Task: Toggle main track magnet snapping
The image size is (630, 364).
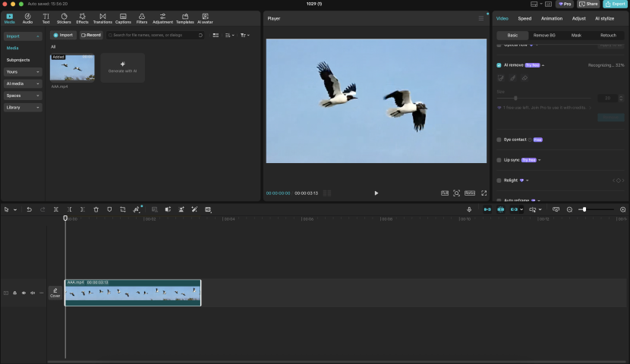Action: (x=487, y=209)
